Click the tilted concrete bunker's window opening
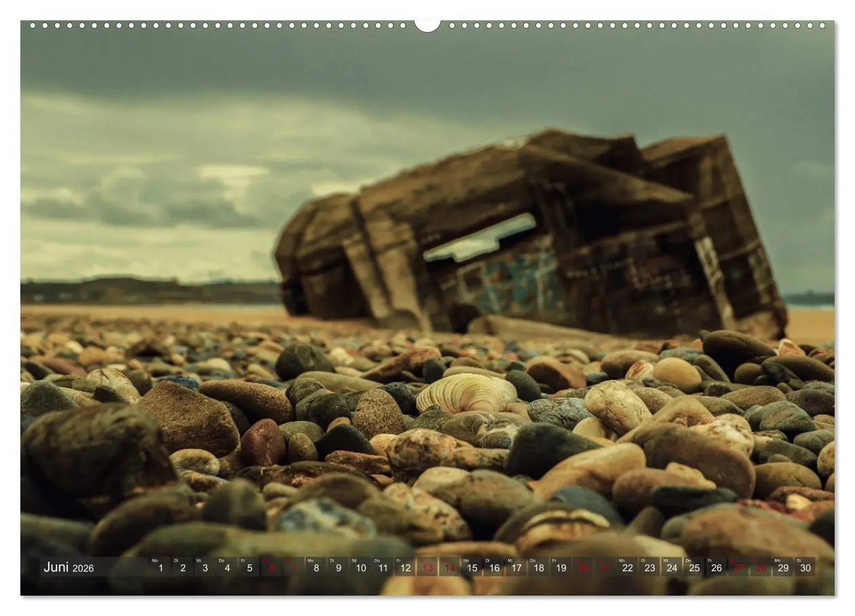The width and height of the screenshot is (855, 616). pyautogui.click(x=480, y=239)
